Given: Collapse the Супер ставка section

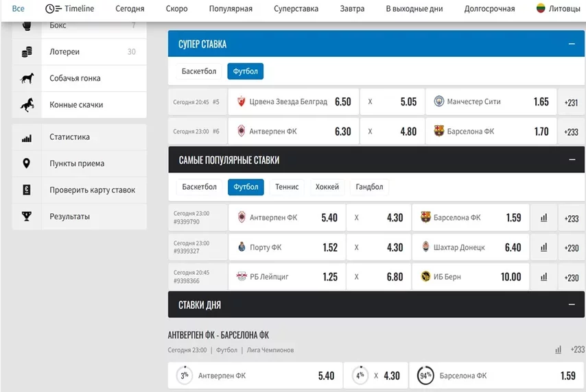Looking at the screenshot, I should (x=572, y=44).
